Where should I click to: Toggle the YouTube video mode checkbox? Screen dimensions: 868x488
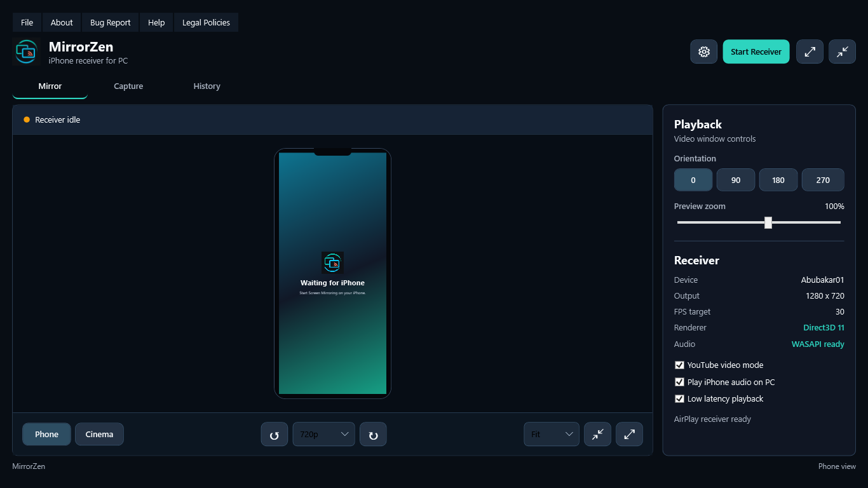click(679, 365)
